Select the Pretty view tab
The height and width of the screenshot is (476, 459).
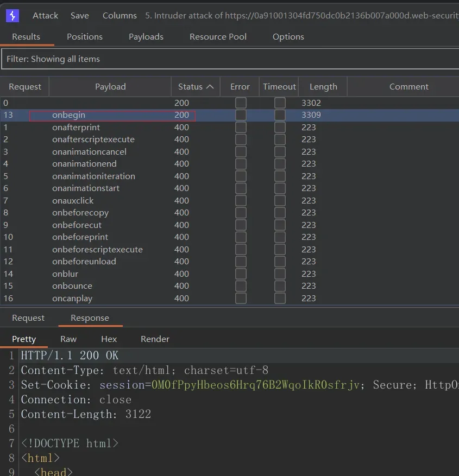tap(24, 339)
